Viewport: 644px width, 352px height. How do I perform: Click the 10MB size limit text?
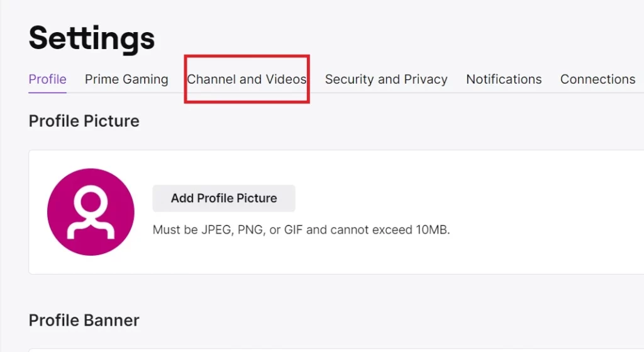click(433, 229)
